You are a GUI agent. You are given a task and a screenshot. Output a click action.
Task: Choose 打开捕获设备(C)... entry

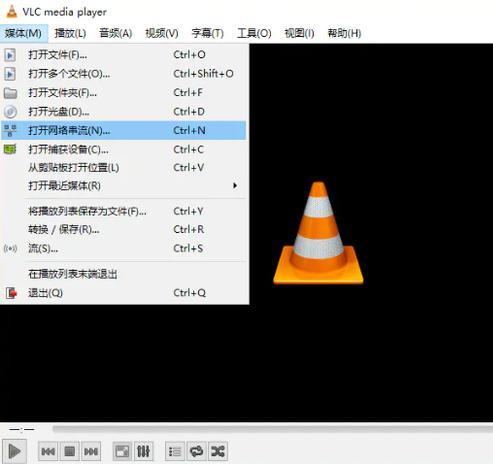tap(123, 149)
